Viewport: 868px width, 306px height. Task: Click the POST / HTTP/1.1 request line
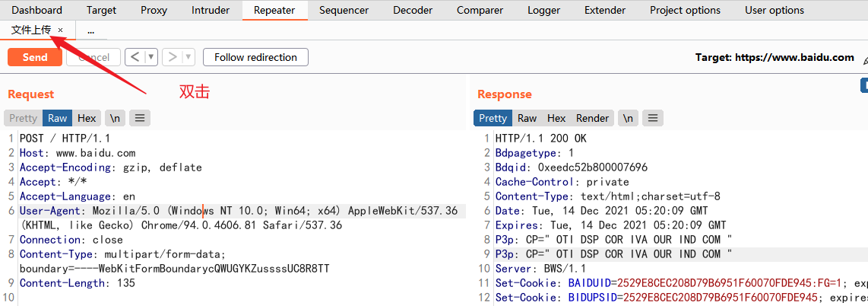coord(65,139)
